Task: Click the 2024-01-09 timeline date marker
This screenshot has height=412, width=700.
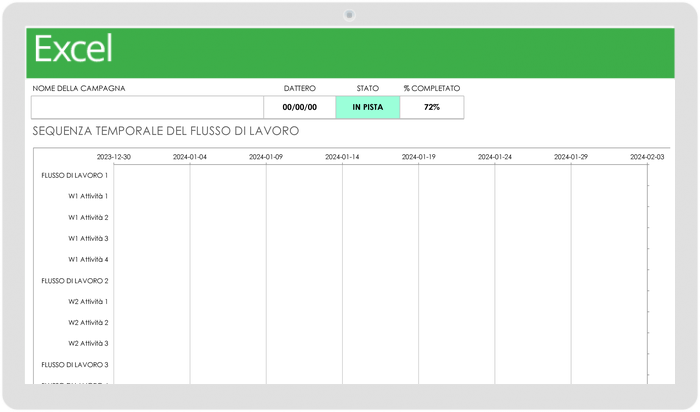Action: click(266, 157)
